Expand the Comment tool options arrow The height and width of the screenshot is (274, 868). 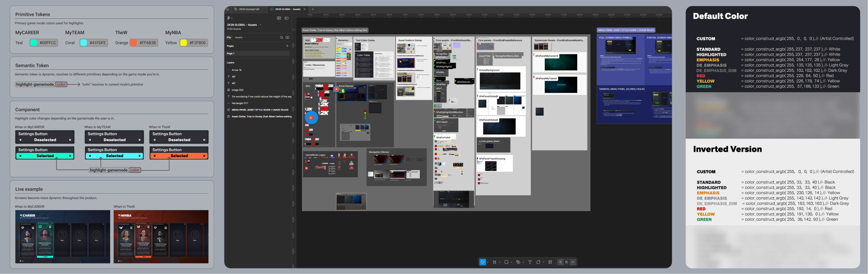click(543, 262)
